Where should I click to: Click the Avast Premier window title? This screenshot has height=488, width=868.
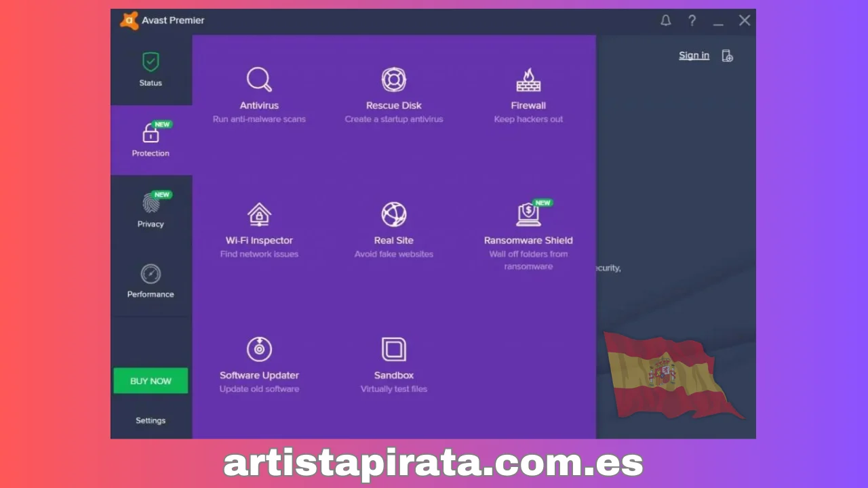(x=173, y=20)
